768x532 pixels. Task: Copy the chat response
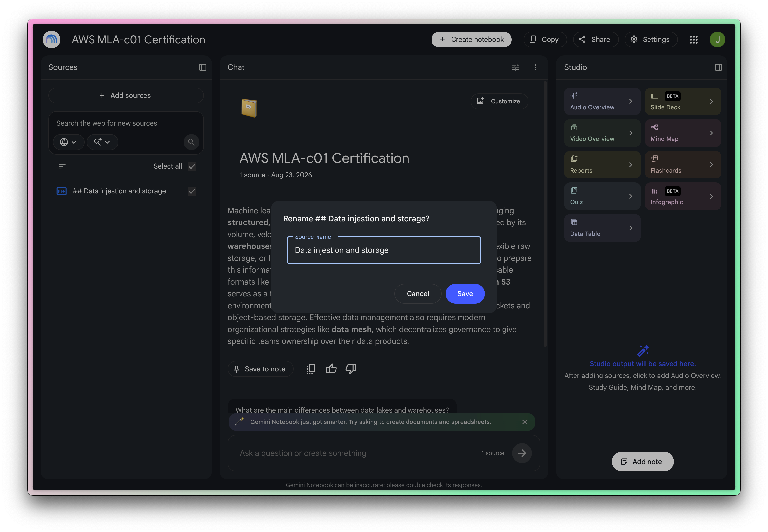tap(311, 369)
